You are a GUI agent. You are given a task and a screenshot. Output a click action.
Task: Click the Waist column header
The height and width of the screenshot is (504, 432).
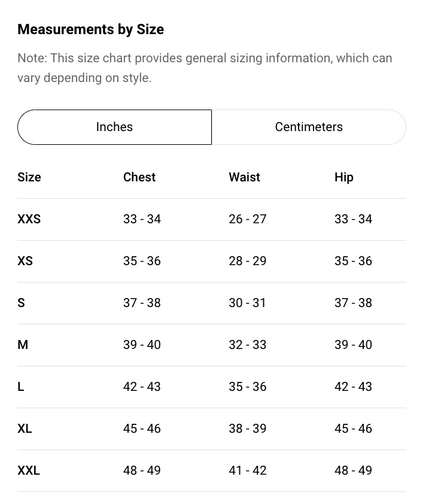click(x=245, y=177)
